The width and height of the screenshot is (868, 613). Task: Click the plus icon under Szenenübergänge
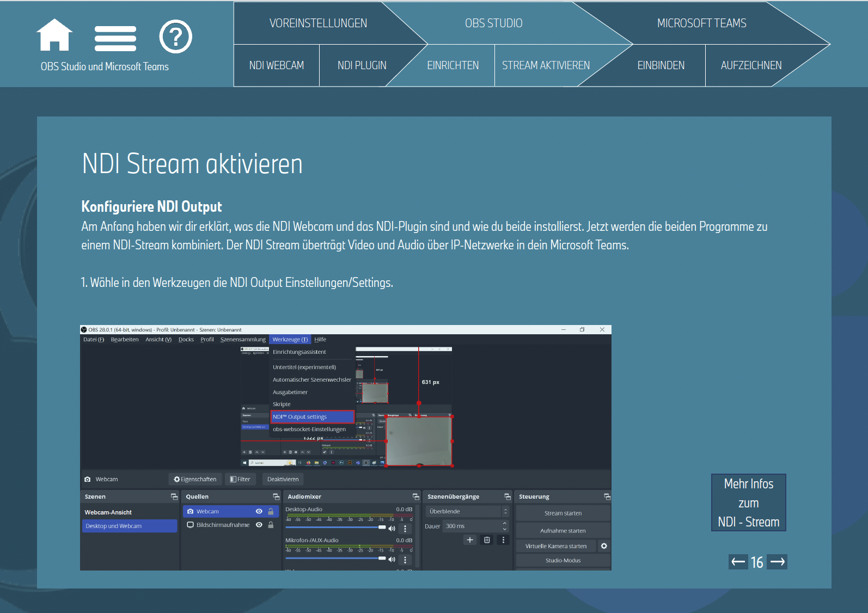(x=470, y=540)
